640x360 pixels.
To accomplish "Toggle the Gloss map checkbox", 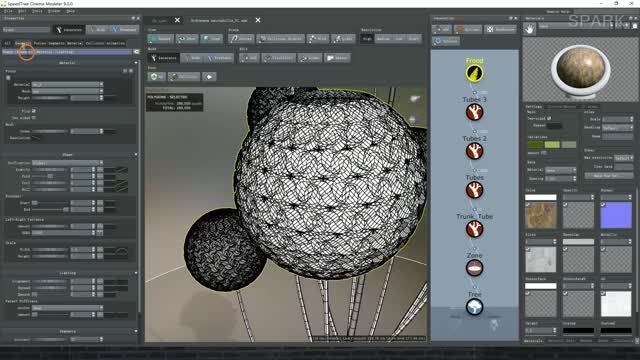I will 528,249.
